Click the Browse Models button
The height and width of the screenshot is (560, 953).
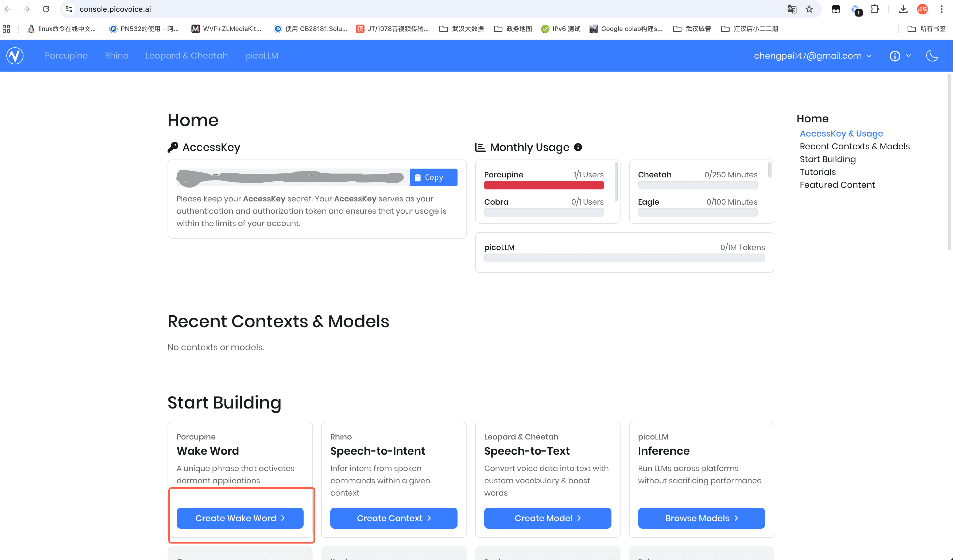(x=701, y=518)
